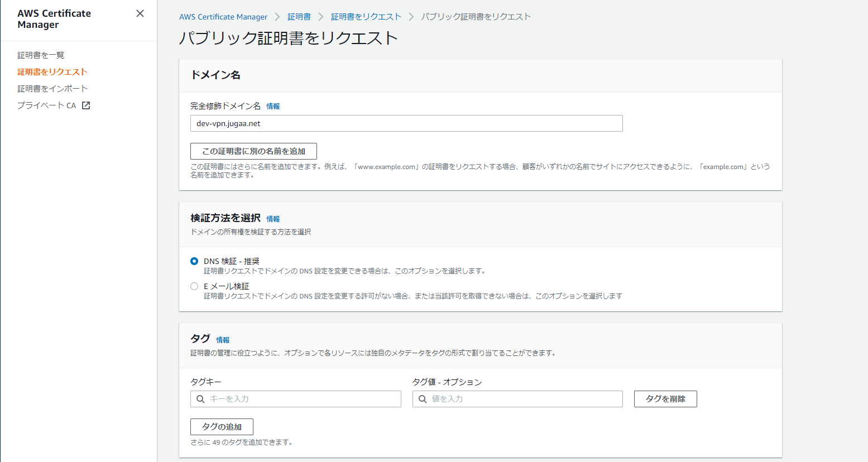Navigate to 証明書 breadcrumb link
This screenshot has width=868, height=462.
[299, 17]
